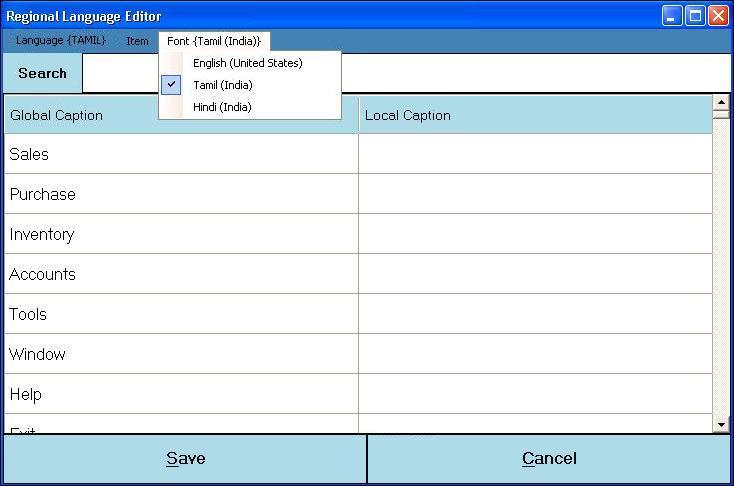Select the Inventory global caption row
Screen dimensions: 734x486
pos(181,234)
